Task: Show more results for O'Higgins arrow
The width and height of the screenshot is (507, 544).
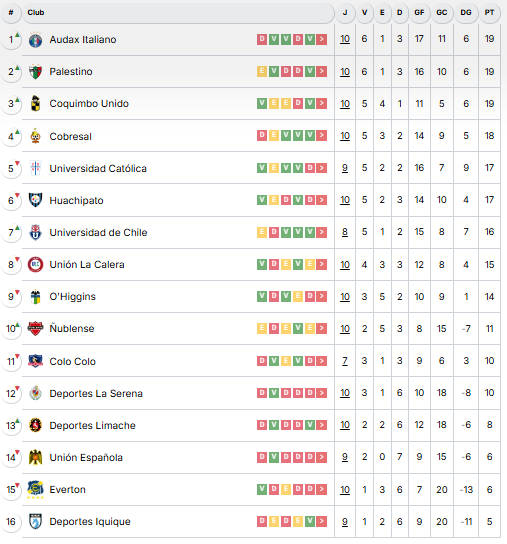Action: coord(322,296)
